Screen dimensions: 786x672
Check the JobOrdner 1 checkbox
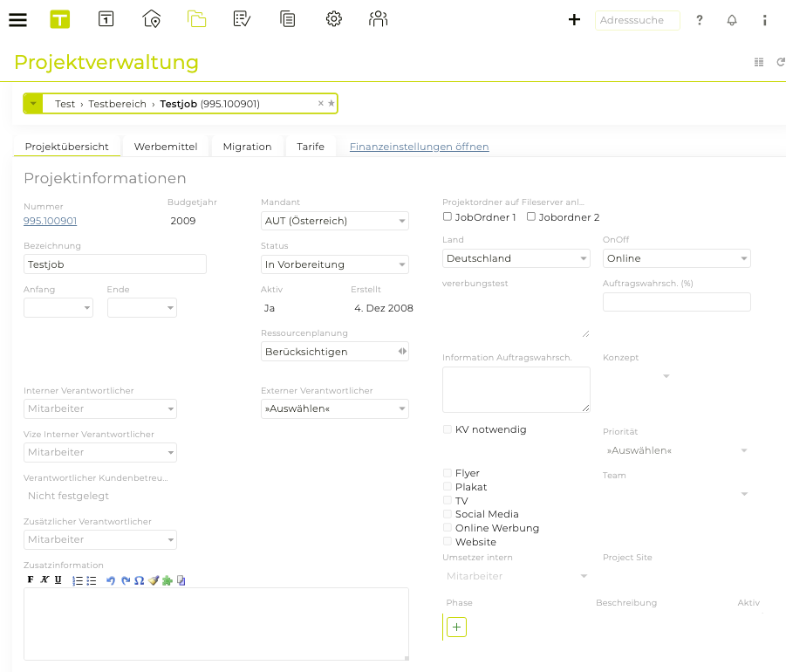[x=448, y=216]
